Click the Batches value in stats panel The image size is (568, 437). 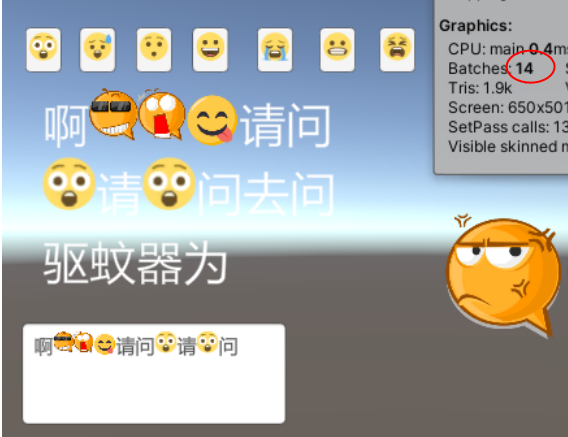point(524,68)
